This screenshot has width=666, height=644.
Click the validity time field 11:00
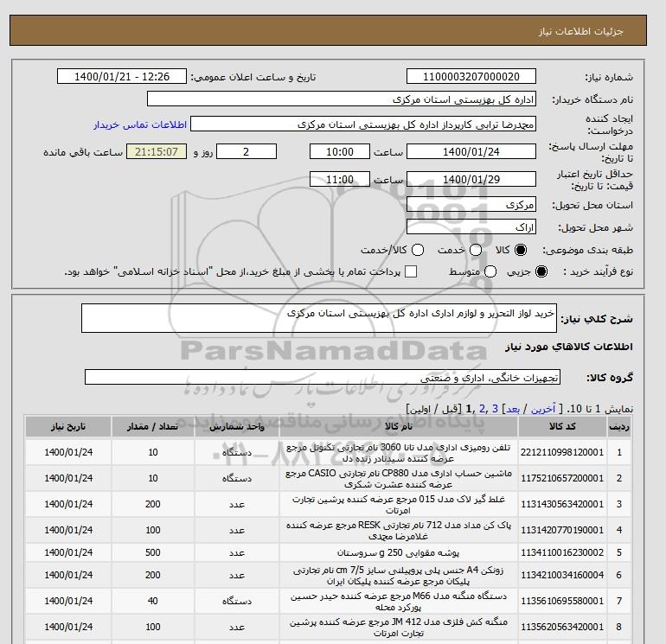[340, 179]
